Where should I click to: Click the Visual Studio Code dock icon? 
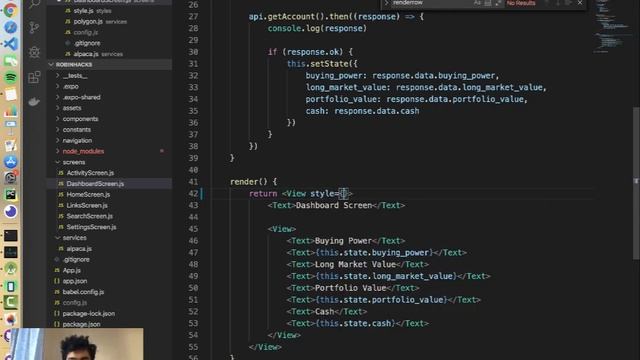point(11,44)
